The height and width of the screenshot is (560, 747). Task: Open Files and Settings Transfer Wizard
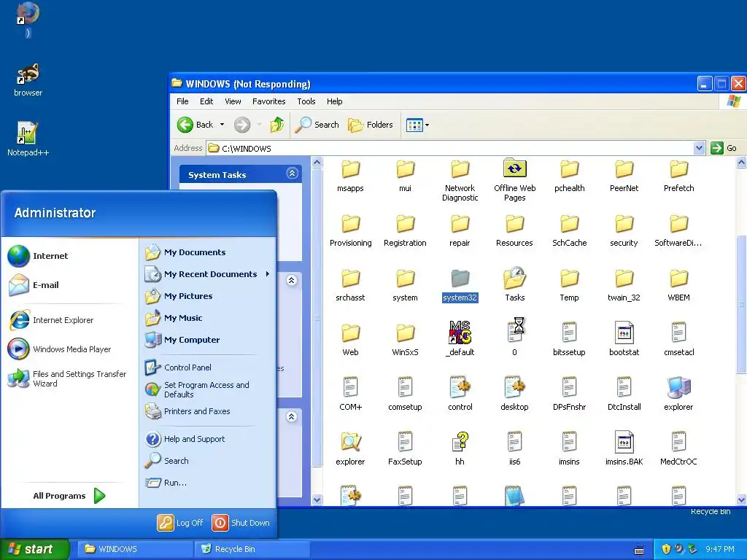pyautogui.click(x=67, y=378)
